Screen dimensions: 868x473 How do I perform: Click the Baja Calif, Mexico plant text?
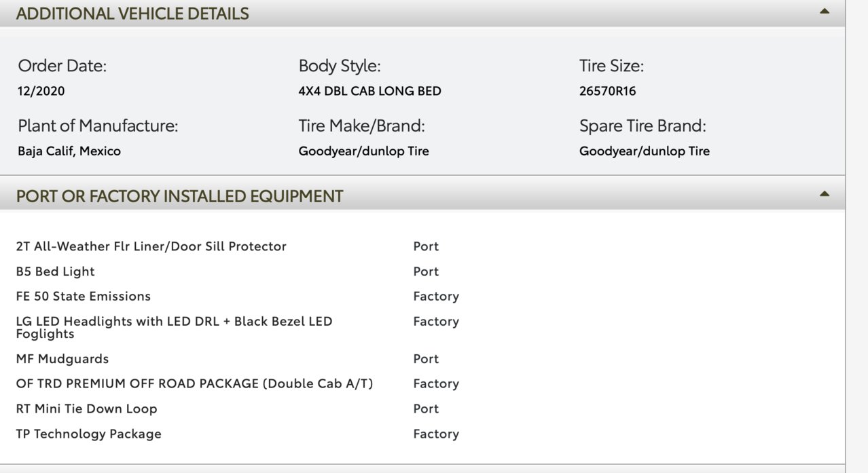[x=69, y=151]
